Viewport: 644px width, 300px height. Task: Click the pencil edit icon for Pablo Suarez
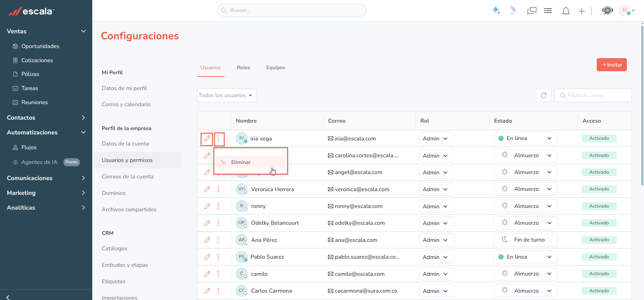(x=207, y=257)
